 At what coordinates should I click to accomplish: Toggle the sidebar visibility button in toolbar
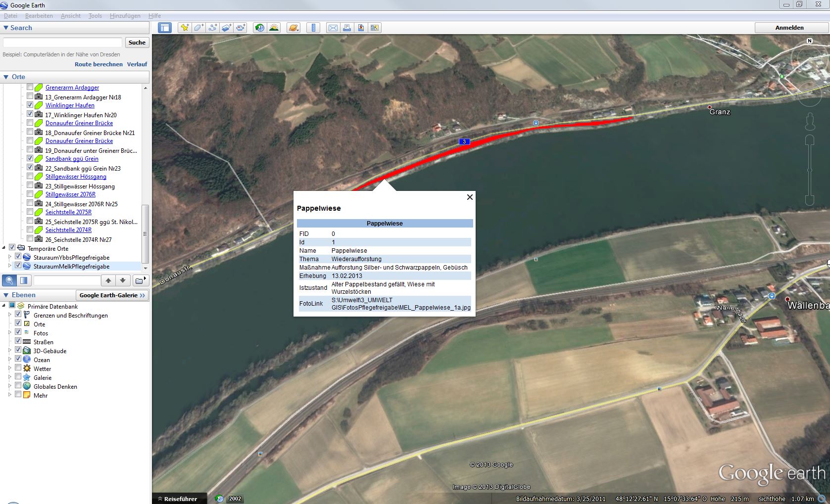[x=164, y=28]
